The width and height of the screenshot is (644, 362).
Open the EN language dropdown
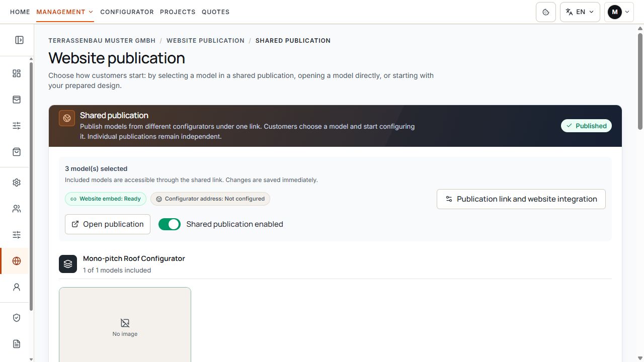[x=580, y=12]
